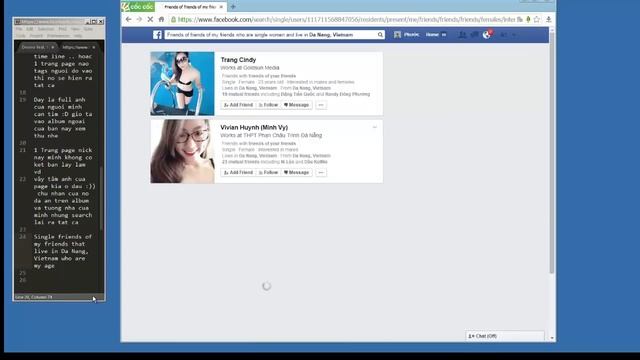The image size is (640, 360).
Task: Click the facebook.com address bar
Action: point(347,20)
